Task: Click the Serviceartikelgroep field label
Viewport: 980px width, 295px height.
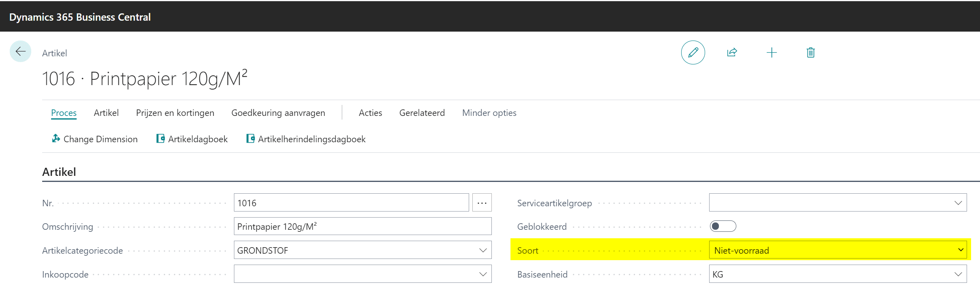Action: pyautogui.click(x=554, y=203)
